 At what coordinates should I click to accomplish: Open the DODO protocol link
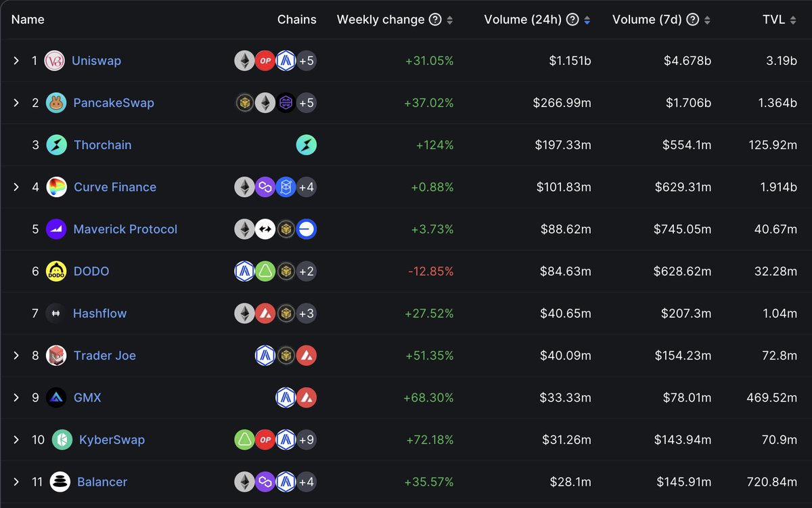pyautogui.click(x=91, y=272)
